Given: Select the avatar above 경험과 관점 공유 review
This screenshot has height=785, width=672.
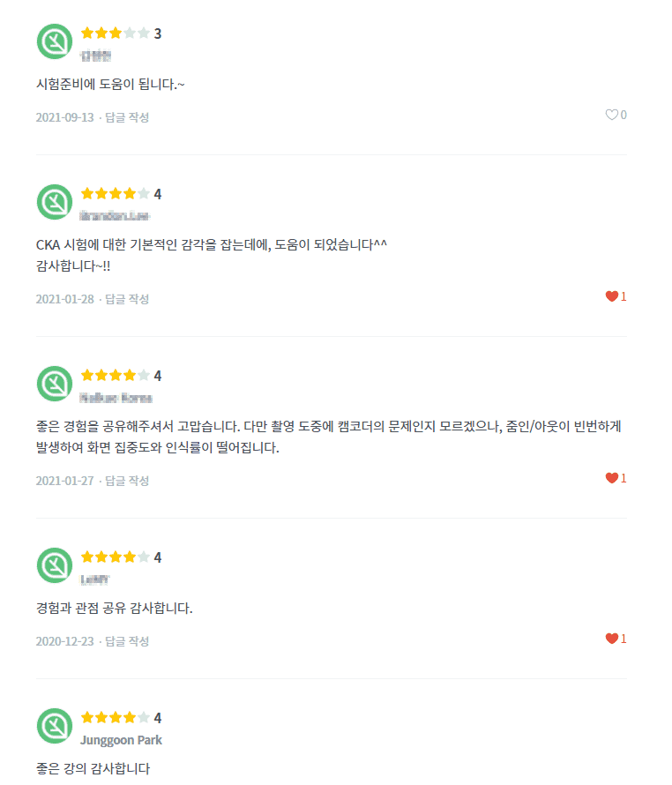Looking at the screenshot, I should (55, 565).
